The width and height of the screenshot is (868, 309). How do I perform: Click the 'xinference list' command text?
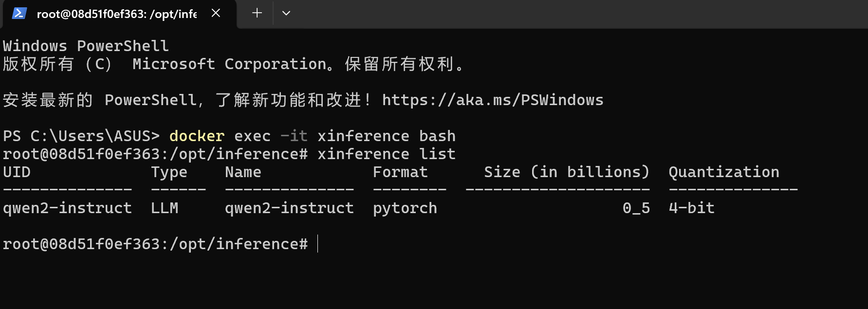click(x=386, y=154)
